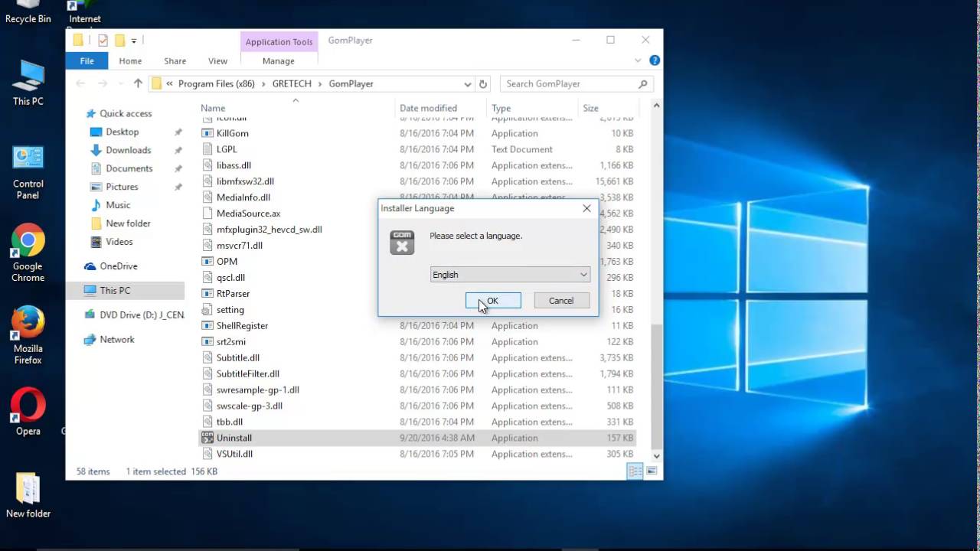The width and height of the screenshot is (980, 551).
Task: Select OneDrive in navigation pane
Action: [119, 266]
